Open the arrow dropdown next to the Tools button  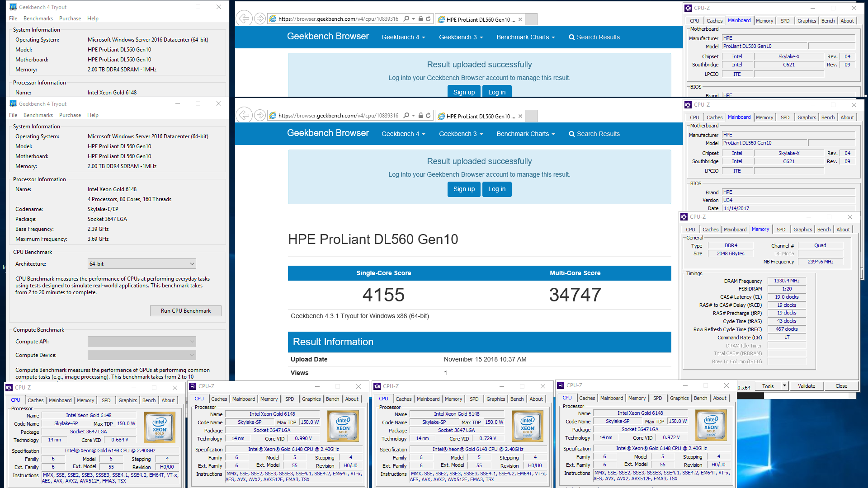click(x=784, y=386)
